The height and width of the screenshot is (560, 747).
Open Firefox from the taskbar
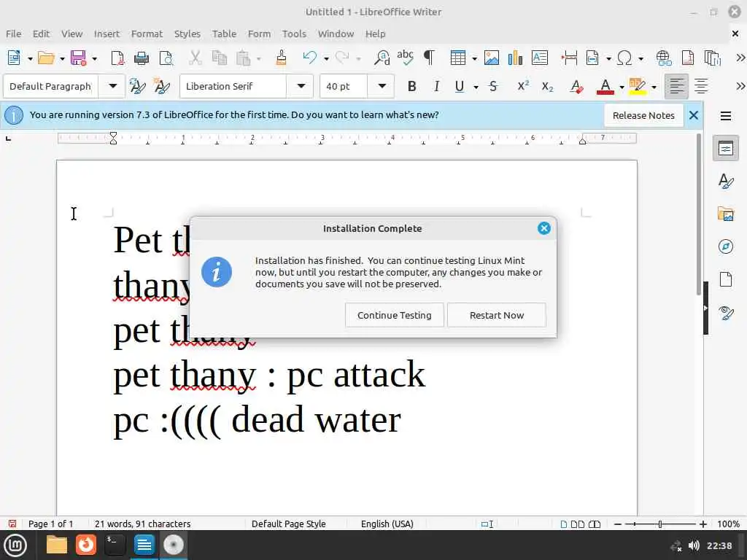(x=86, y=545)
